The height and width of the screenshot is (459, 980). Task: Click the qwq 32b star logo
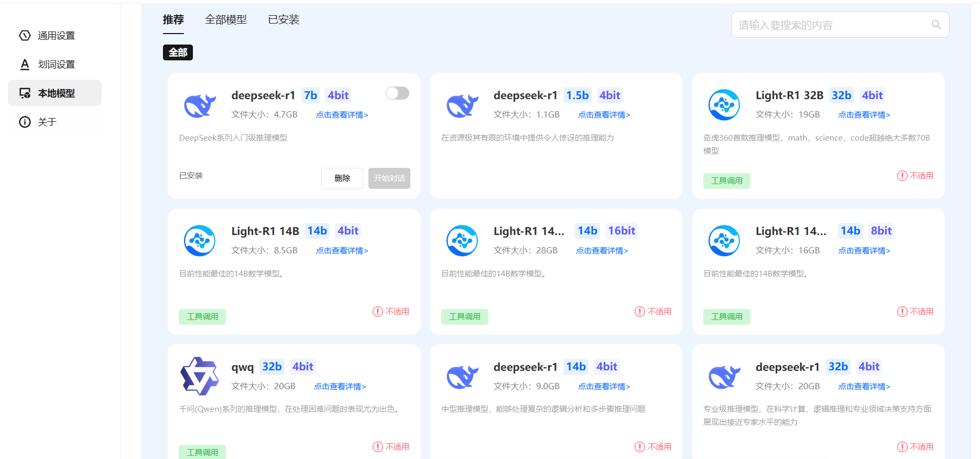pyautogui.click(x=200, y=376)
